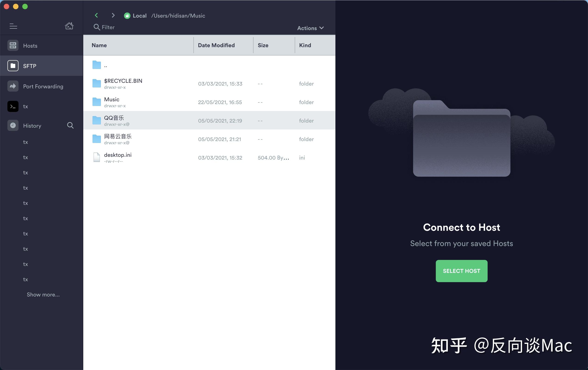
Task: Click the ini kind cell
Action: [x=302, y=158]
